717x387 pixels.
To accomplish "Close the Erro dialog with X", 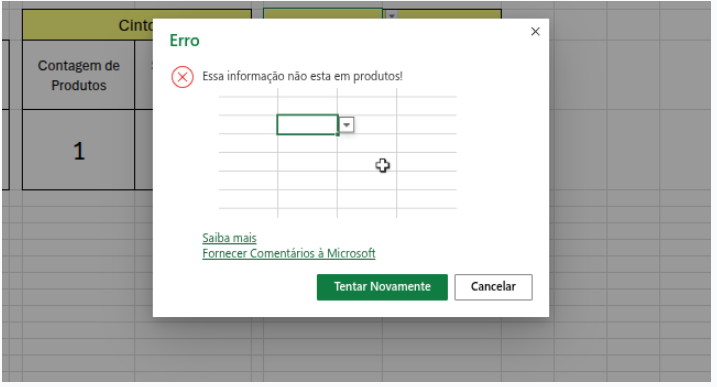I will [535, 32].
